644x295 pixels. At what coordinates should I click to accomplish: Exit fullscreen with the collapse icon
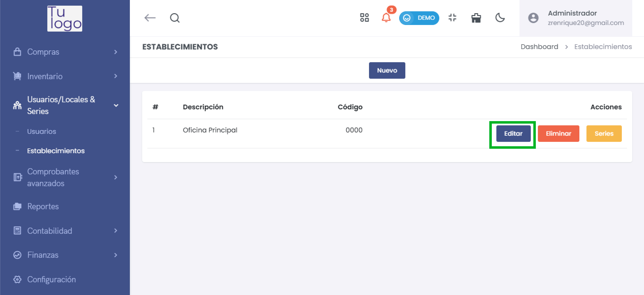click(x=452, y=18)
